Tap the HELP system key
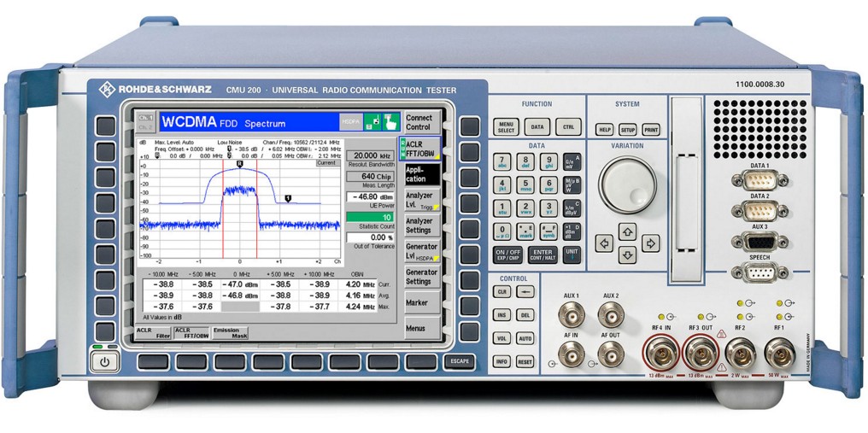 click(604, 130)
